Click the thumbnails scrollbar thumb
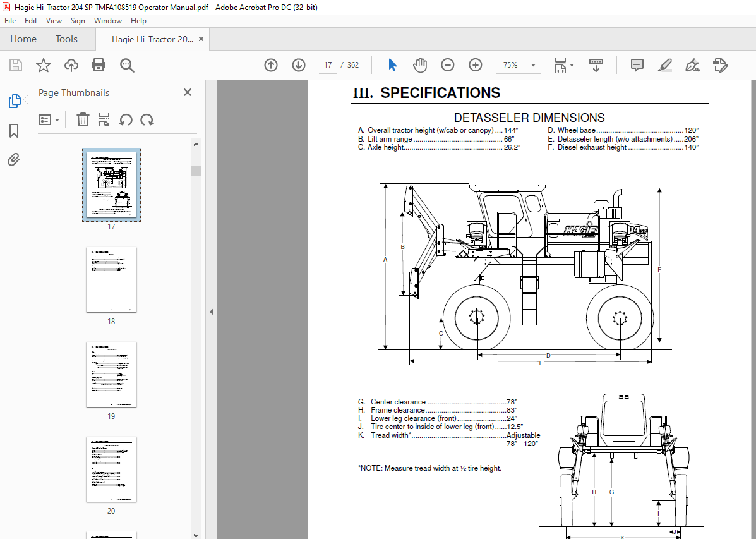The height and width of the screenshot is (539, 756). [196, 171]
